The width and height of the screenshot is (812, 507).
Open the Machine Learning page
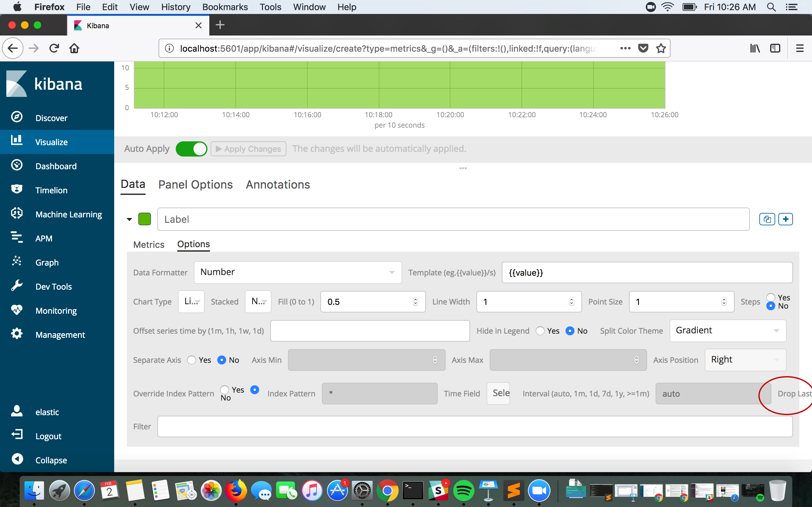(69, 214)
